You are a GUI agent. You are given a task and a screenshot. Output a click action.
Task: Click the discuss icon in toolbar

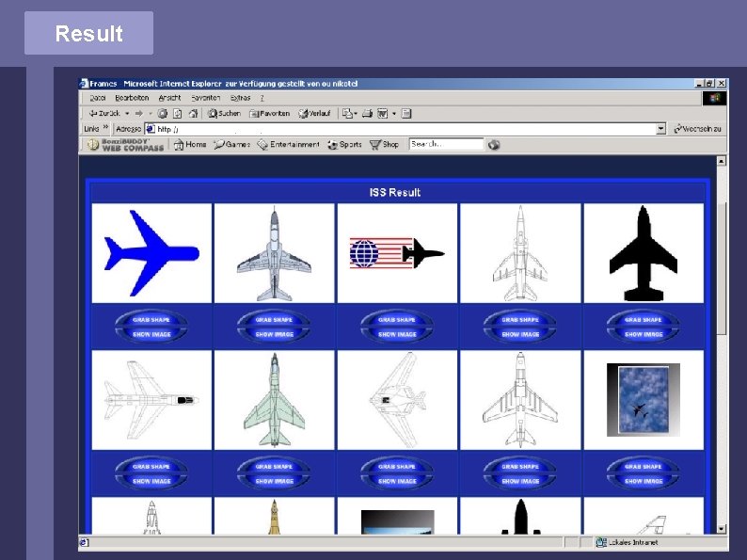pyautogui.click(x=406, y=114)
